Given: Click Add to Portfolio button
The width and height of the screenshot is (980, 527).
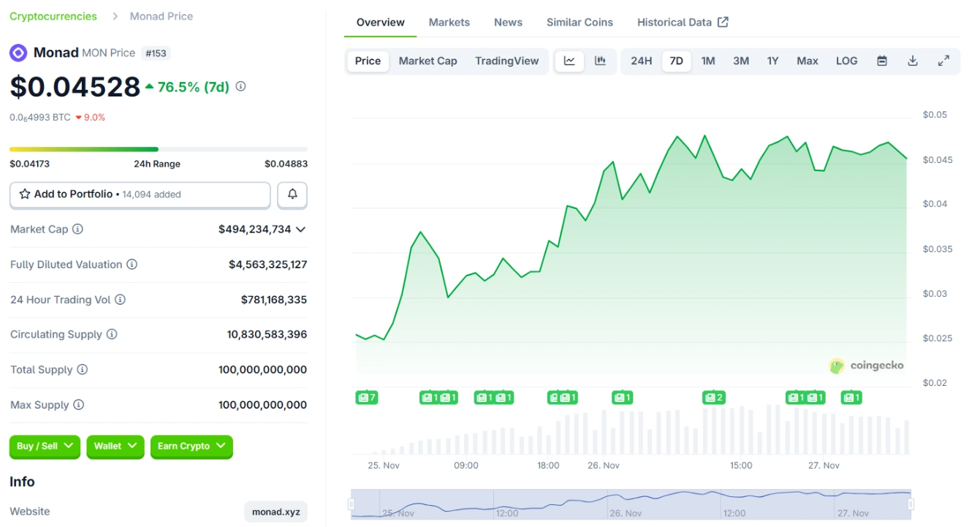Looking at the screenshot, I should click(140, 194).
